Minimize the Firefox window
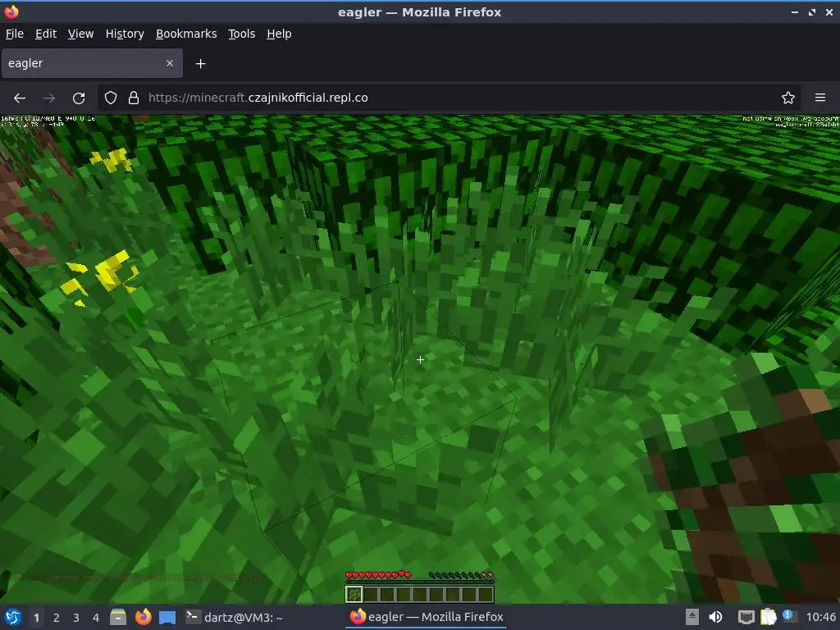 point(795,11)
